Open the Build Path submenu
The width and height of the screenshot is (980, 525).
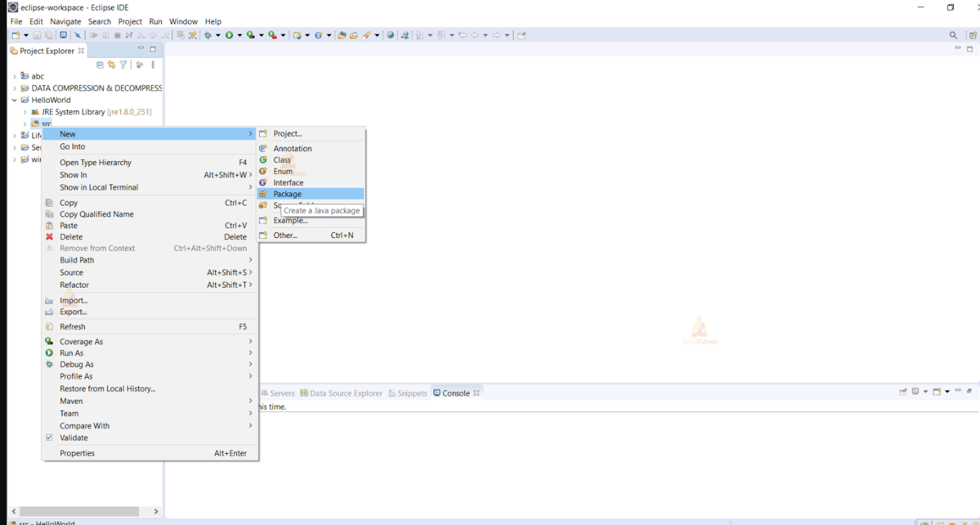(149, 260)
